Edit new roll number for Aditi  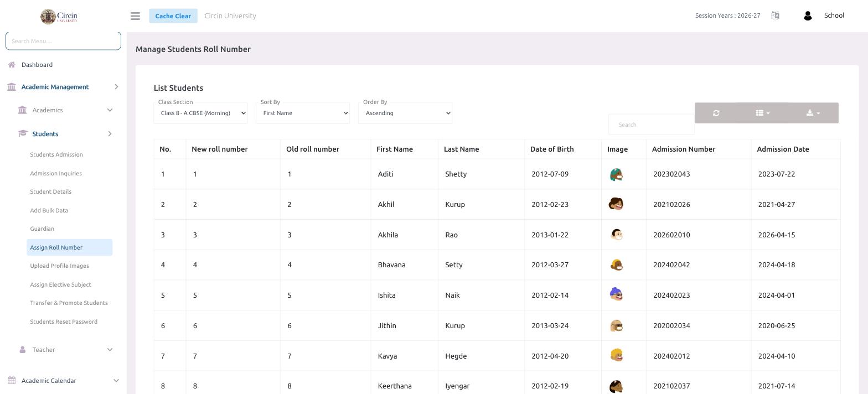[x=233, y=174]
